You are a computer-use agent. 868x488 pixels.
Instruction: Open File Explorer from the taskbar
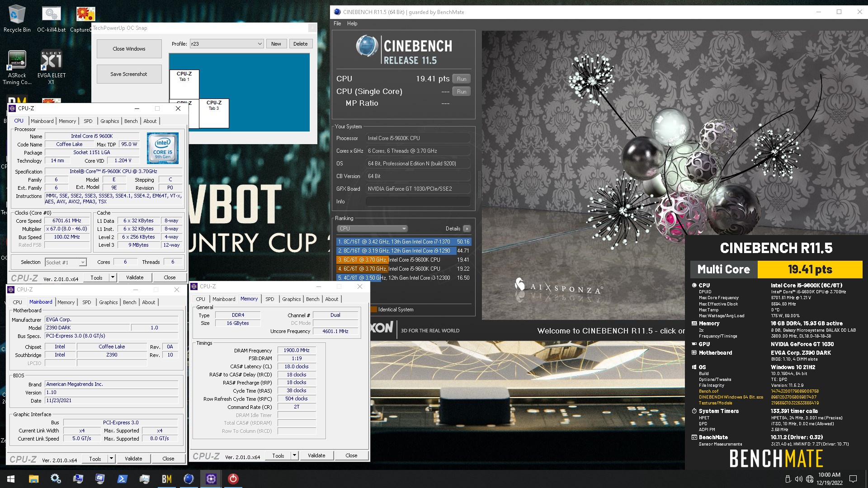click(33, 479)
